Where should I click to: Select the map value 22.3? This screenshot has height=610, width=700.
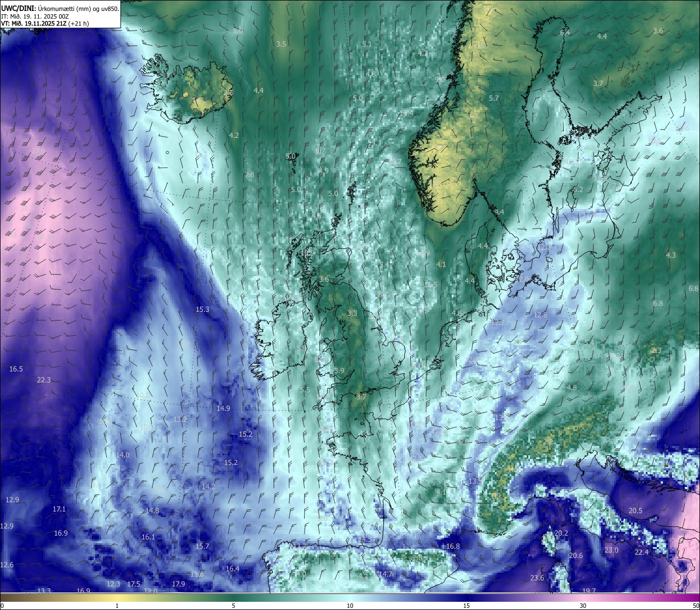coord(44,380)
